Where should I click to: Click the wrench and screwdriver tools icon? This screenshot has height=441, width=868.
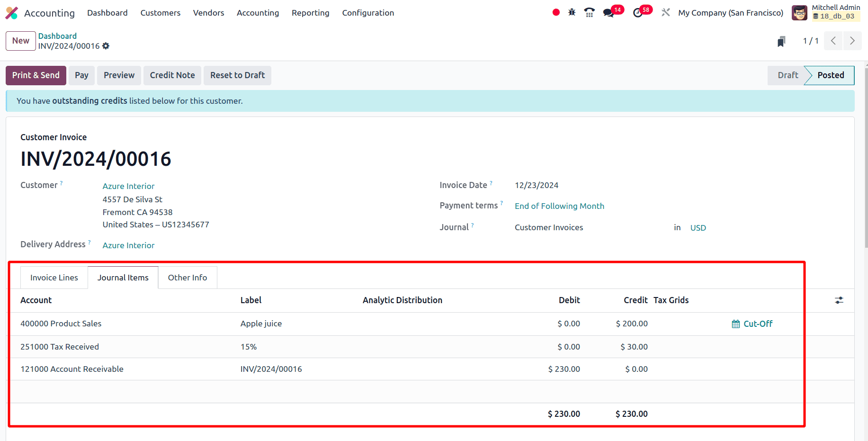[x=666, y=12]
